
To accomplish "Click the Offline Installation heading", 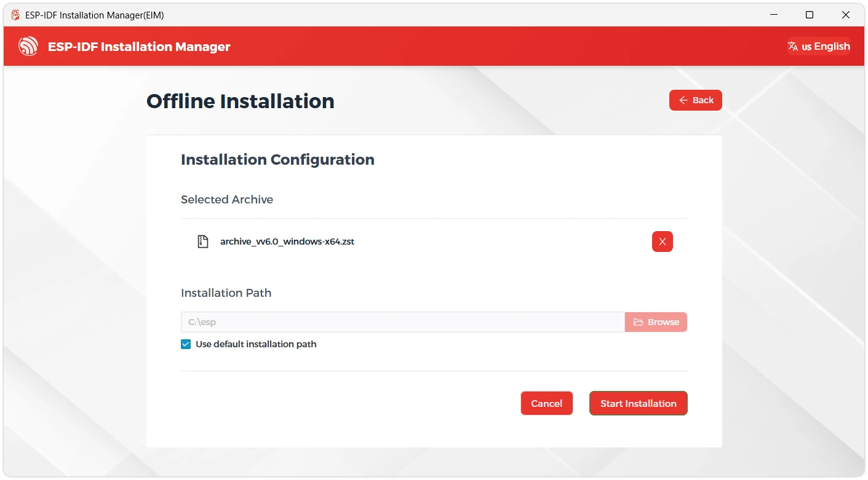I will point(241,101).
